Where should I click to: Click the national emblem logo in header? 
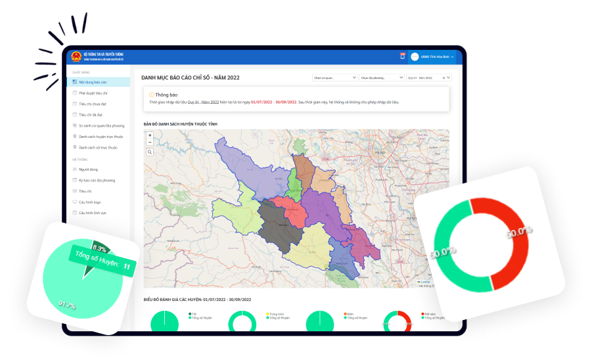76,57
